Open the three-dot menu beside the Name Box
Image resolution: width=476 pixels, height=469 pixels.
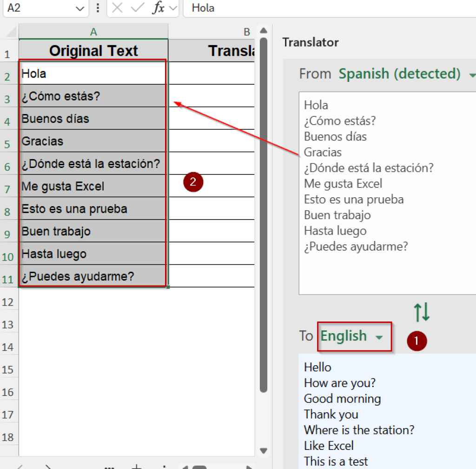pyautogui.click(x=99, y=8)
